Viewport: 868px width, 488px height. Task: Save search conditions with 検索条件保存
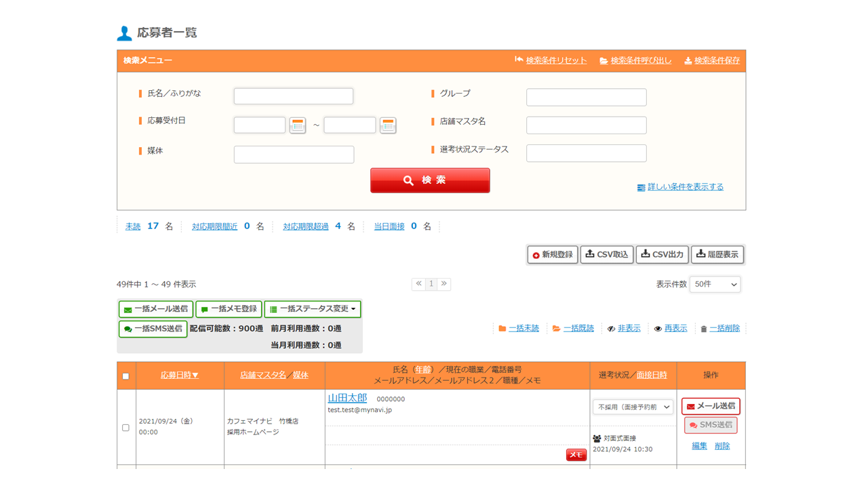[x=717, y=60]
